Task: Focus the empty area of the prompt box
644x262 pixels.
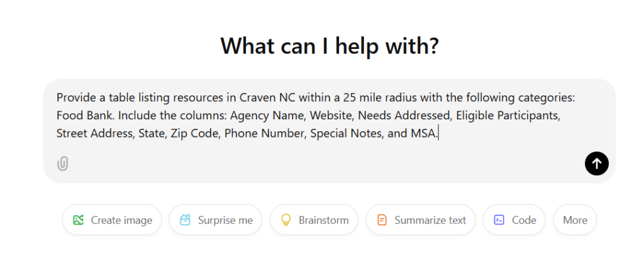Action: click(314, 162)
